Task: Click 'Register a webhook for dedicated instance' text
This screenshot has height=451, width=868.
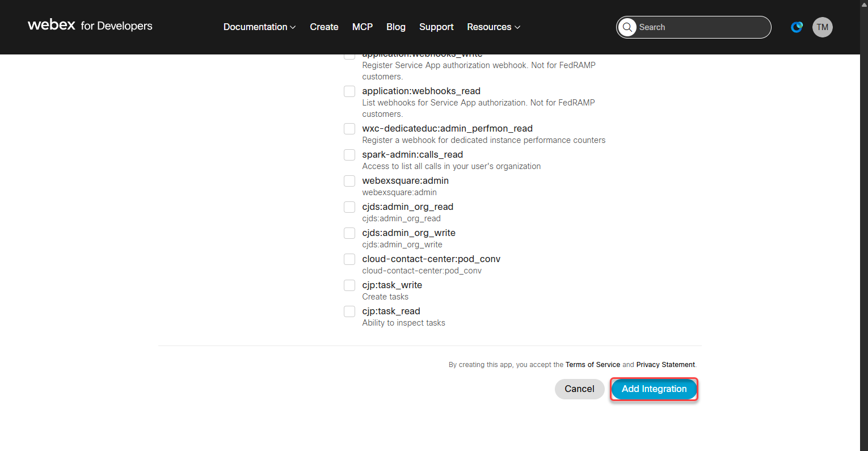Action: (484, 140)
